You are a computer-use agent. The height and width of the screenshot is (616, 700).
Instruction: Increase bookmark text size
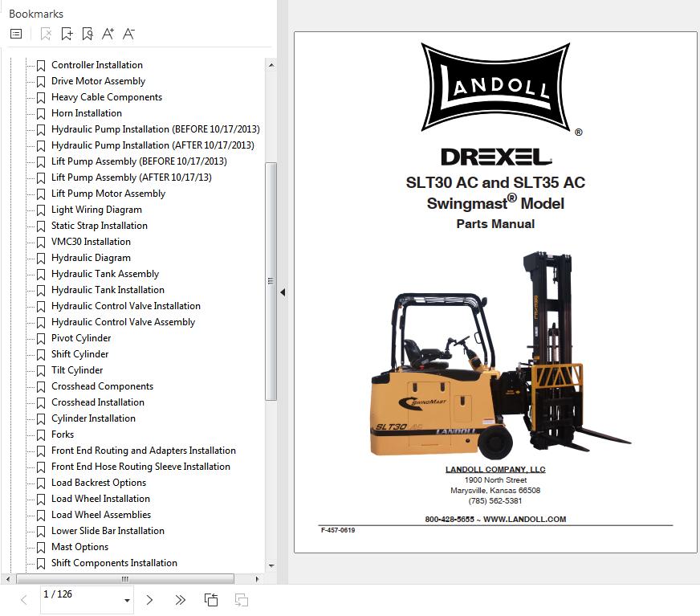click(108, 34)
